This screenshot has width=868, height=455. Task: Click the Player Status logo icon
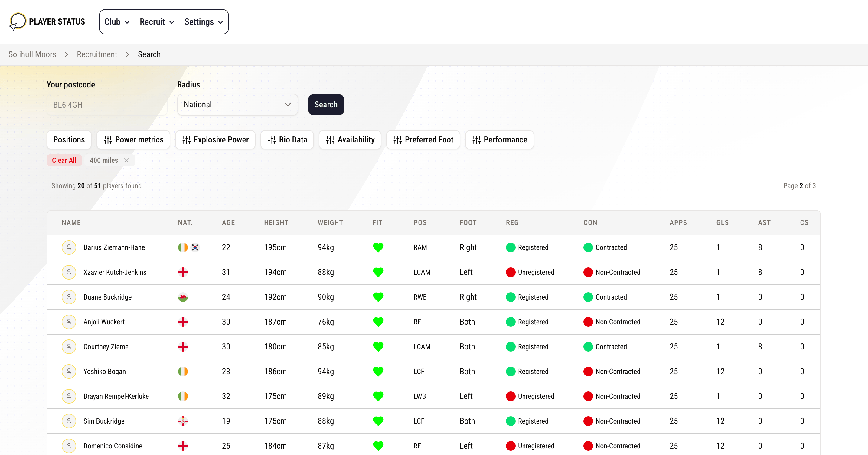point(18,21)
